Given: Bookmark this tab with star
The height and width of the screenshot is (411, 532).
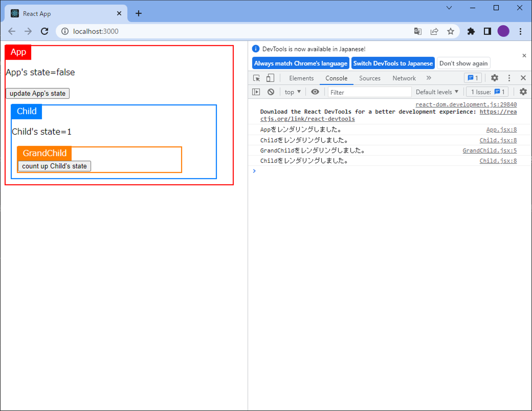Looking at the screenshot, I should 450,31.
